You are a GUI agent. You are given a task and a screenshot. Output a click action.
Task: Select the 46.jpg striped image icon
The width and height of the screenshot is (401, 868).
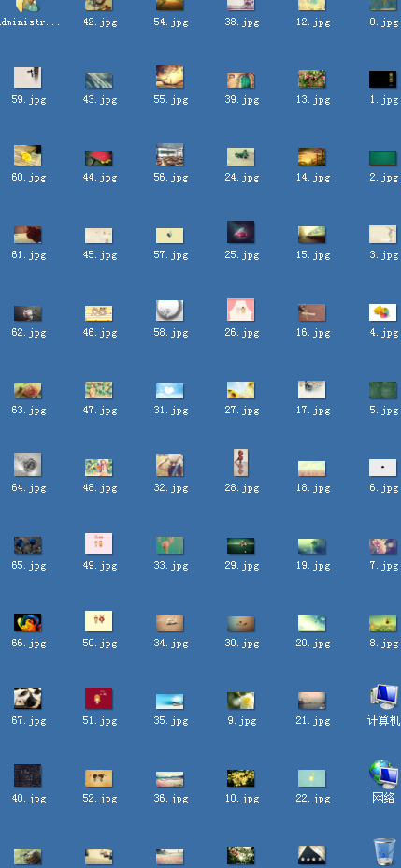99,313
